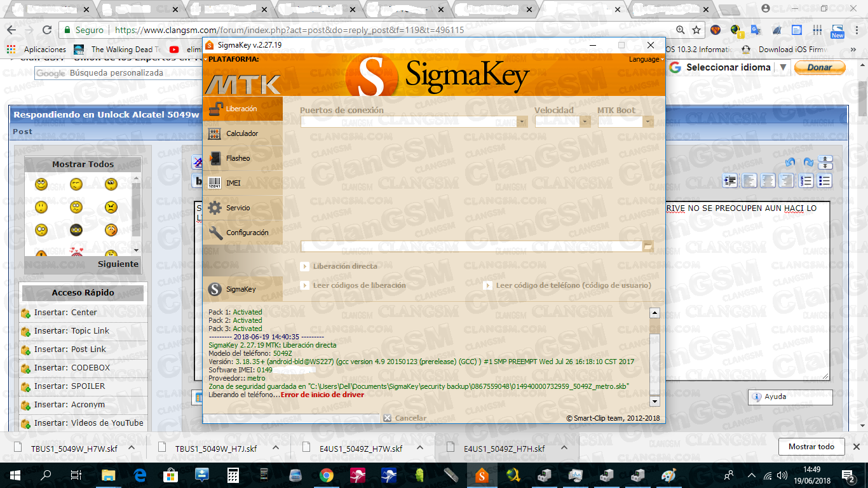This screenshot has height=488, width=868.
Task: Open the Language menu in SigmaKey
Action: point(647,59)
